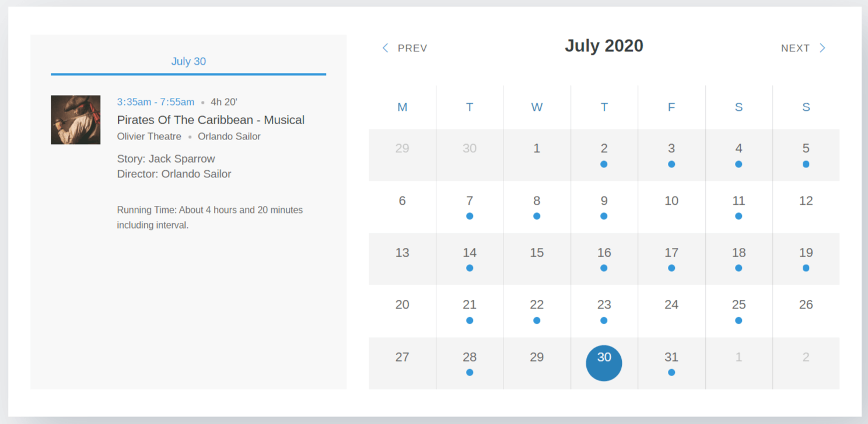Select day 7 on the calendar
868x424 pixels.
470,200
